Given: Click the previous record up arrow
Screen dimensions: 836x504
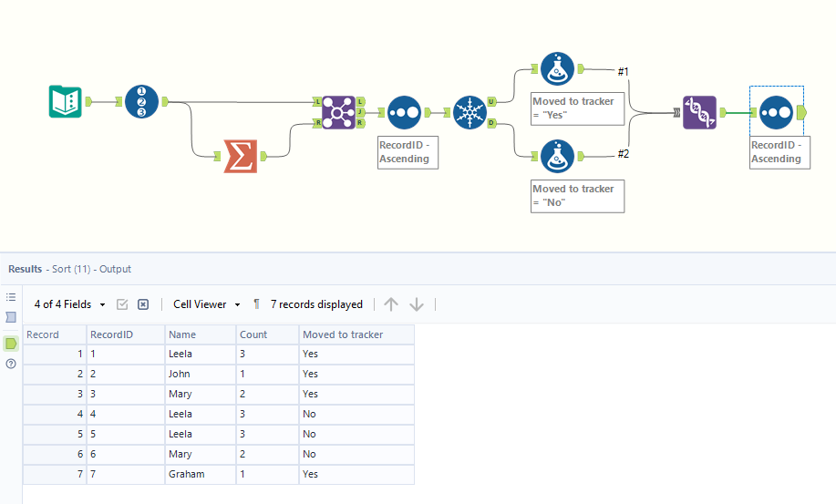Looking at the screenshot, I should click(391, 304).
